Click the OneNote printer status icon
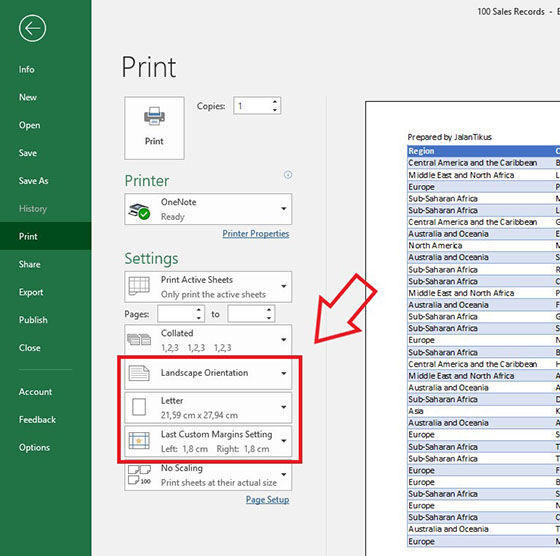 click(x=139, y=211)
